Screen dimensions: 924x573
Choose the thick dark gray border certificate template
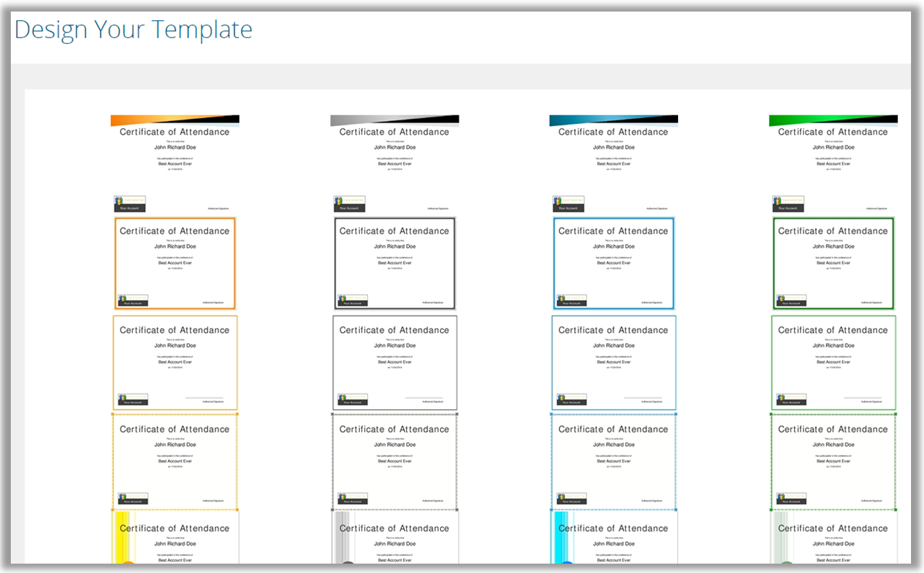click(395, 263)
